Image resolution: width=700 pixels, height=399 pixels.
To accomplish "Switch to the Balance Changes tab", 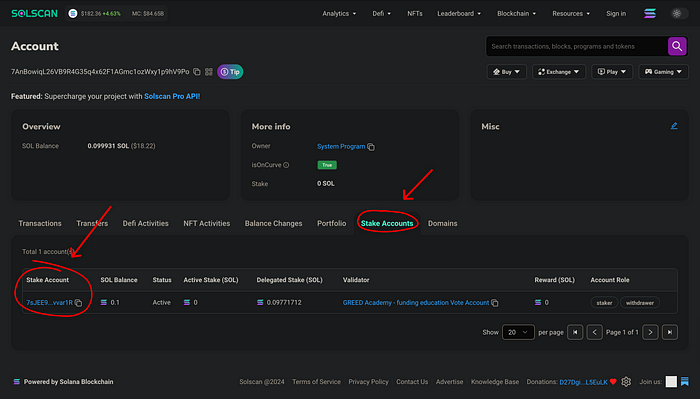I will pyautogui.click(x=273, y=223).
